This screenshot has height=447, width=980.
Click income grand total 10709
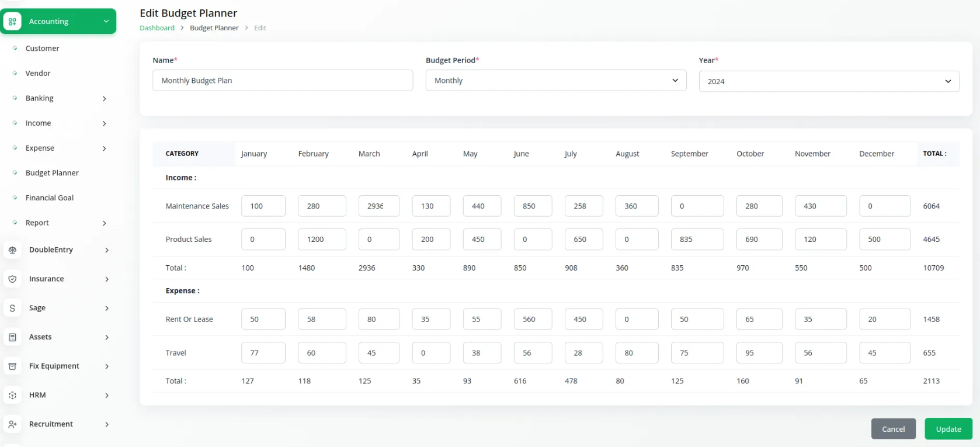point(933,268)
